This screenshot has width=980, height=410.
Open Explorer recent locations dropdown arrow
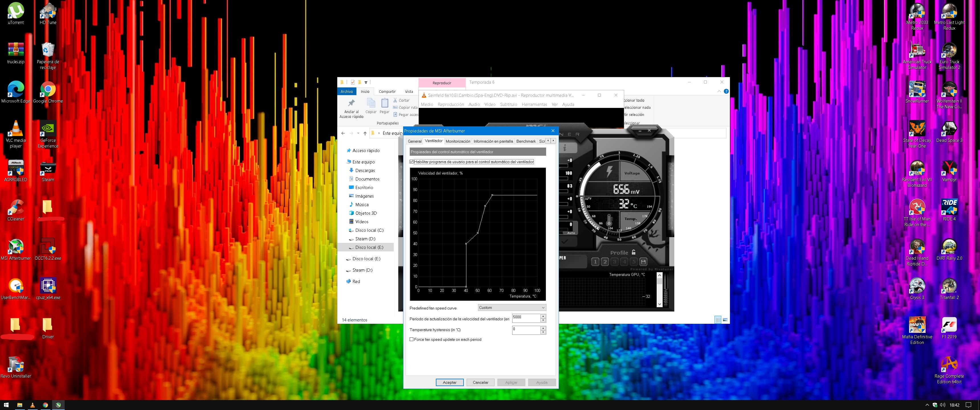click(358, 133)
